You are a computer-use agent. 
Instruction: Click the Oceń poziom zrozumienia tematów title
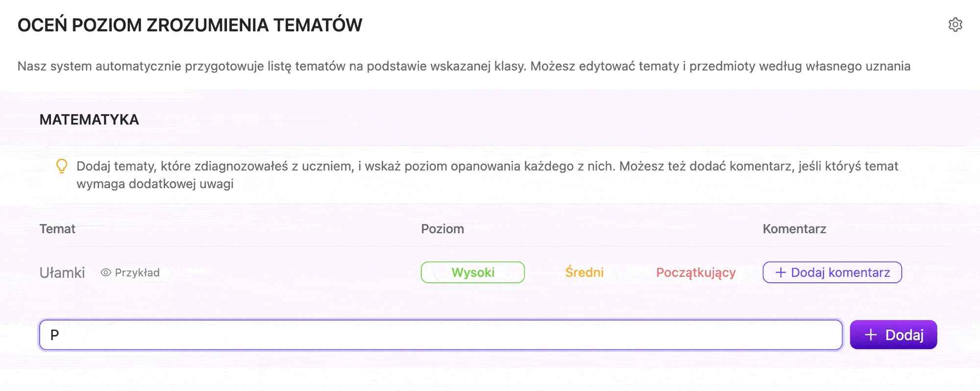pyautogui.click(x=190, y=24)
